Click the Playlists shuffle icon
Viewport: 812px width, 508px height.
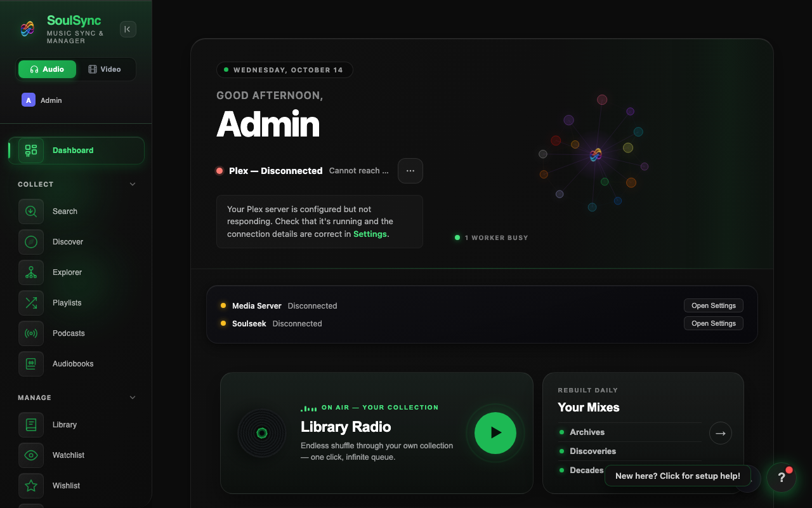31,303
